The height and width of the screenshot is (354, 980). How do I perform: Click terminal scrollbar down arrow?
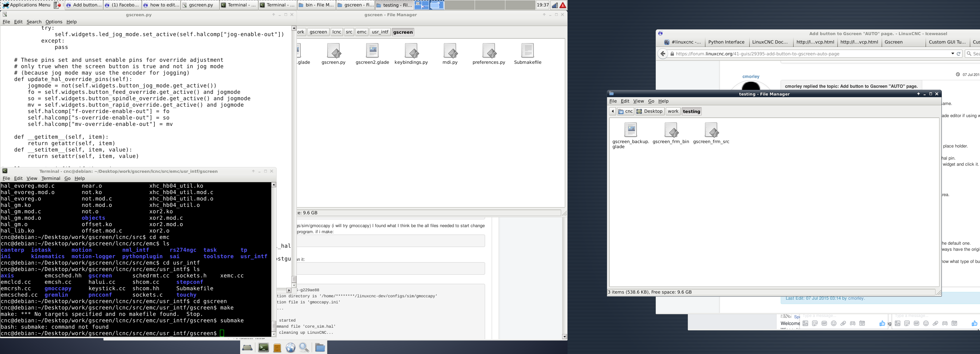pos(274,334)
